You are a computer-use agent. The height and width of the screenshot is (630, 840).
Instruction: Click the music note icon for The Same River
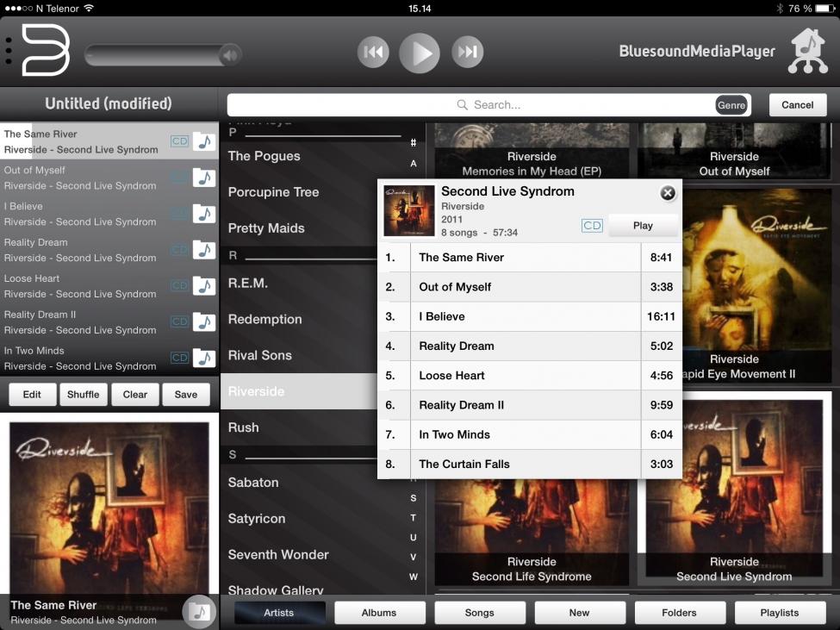[204, 141]
